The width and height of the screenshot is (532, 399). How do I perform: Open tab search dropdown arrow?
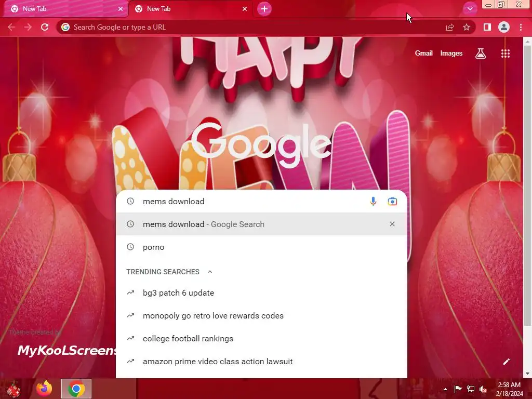click(x=470, y=9)
